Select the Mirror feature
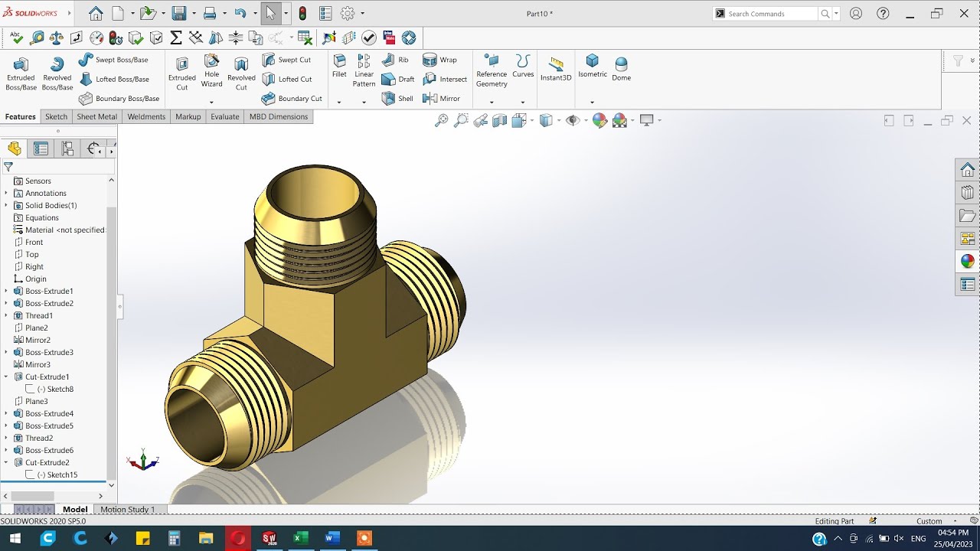The image size is (980, 551). click(442, 99)
